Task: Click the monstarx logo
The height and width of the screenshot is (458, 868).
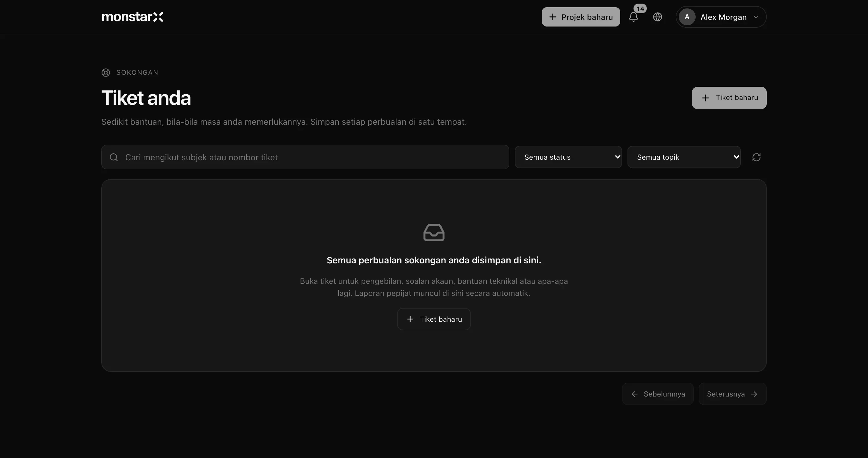Action: point(132,17)
